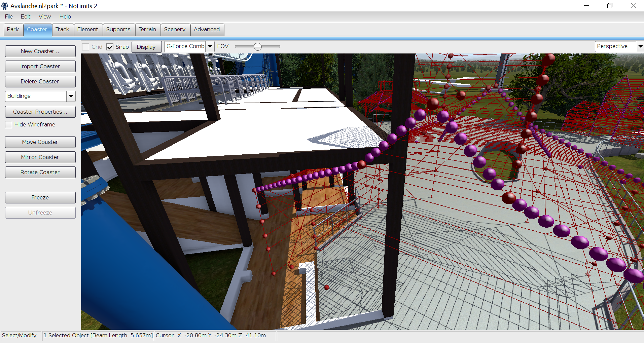
Task: Open Coaster Properties dialog
Action: pyautogui.click(x=40, y=112)
